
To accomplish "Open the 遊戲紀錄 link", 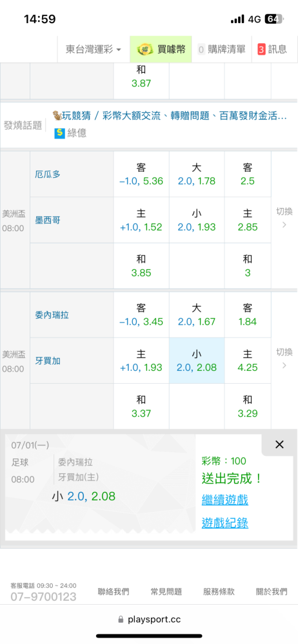I will coord(224,523).
